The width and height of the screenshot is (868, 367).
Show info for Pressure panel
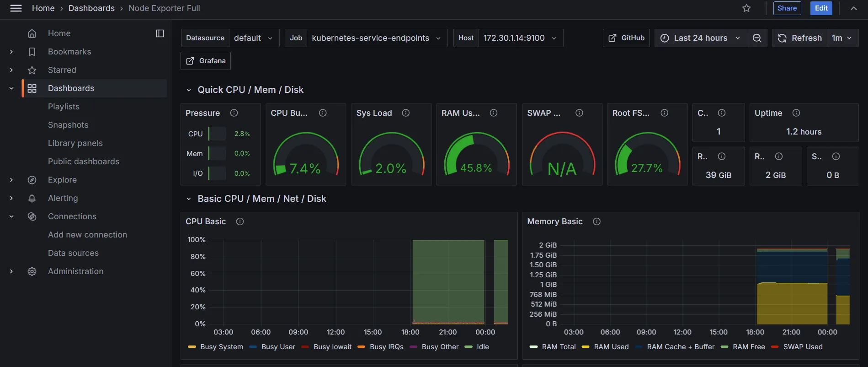click(x=234, y=113)
